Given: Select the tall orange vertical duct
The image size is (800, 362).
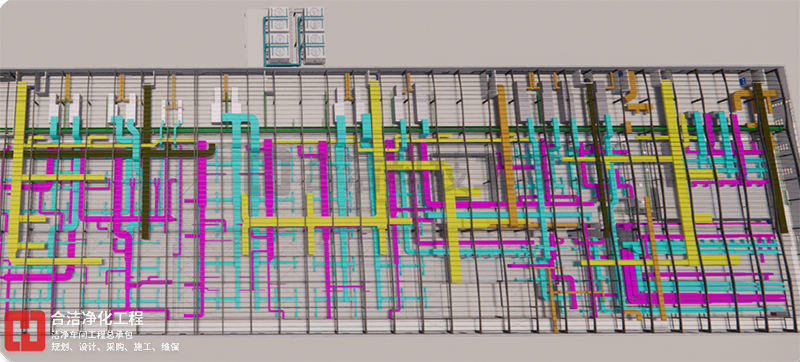Looking at the screenshot, I should tap(508, 156).
